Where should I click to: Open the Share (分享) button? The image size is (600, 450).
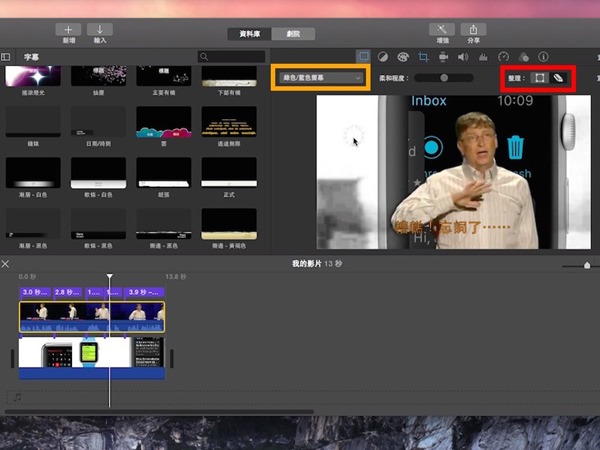(x=472, y=30)
